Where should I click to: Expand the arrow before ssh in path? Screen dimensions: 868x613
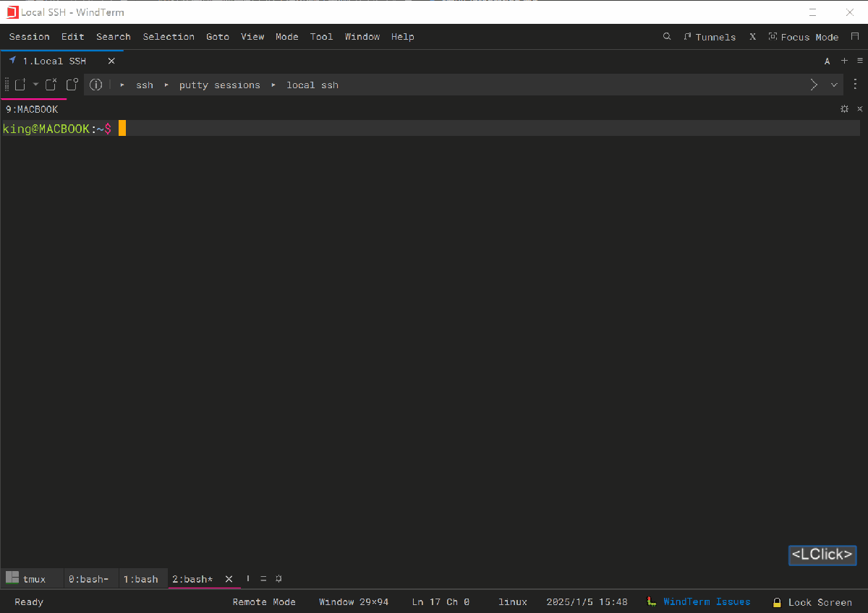tap(122, 85)
